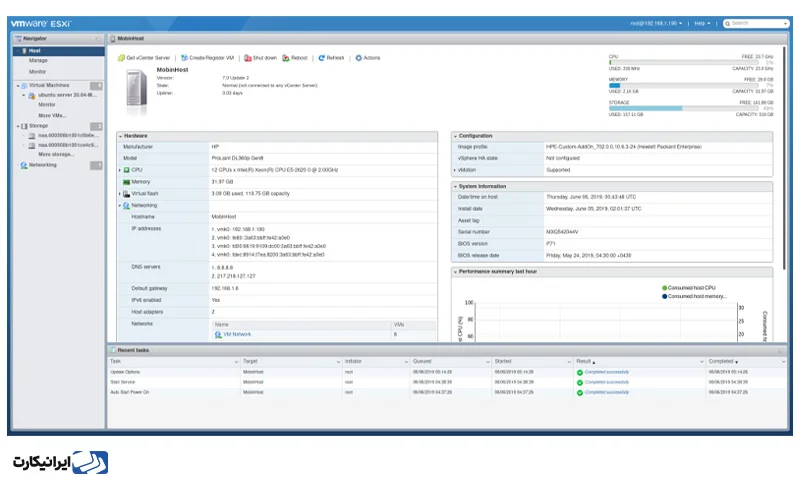The height and width of the screenshot is (477, 800).
Task: Click the main pane vertical scrollbar
Action: pos(785,158)
